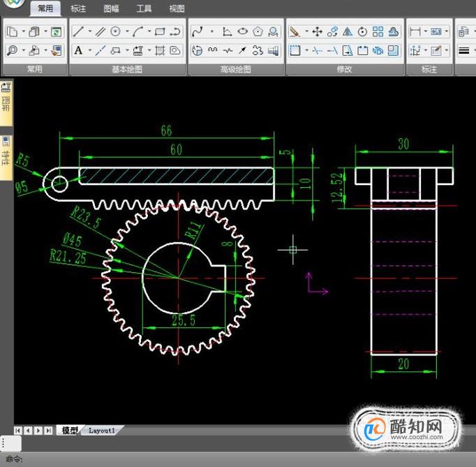Select the Linear Dimension tool
Screen dimensions: 476x467
point(415,31)
